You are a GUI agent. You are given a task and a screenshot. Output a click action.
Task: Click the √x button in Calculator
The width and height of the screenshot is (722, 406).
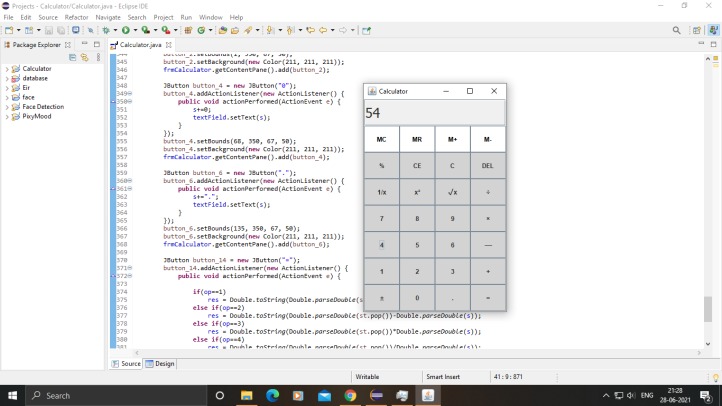click(452, 192)
